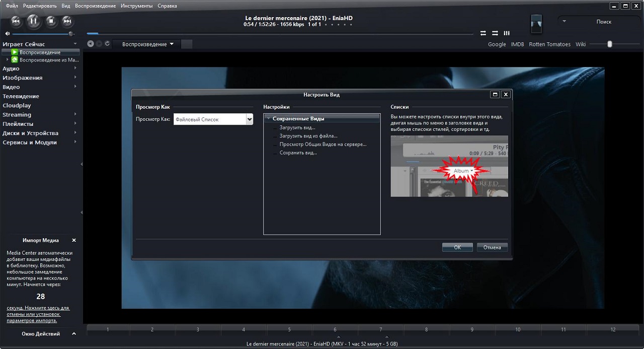Click the back navigation arrow
The height and width of the screenshot is (349, 644).
91,44
